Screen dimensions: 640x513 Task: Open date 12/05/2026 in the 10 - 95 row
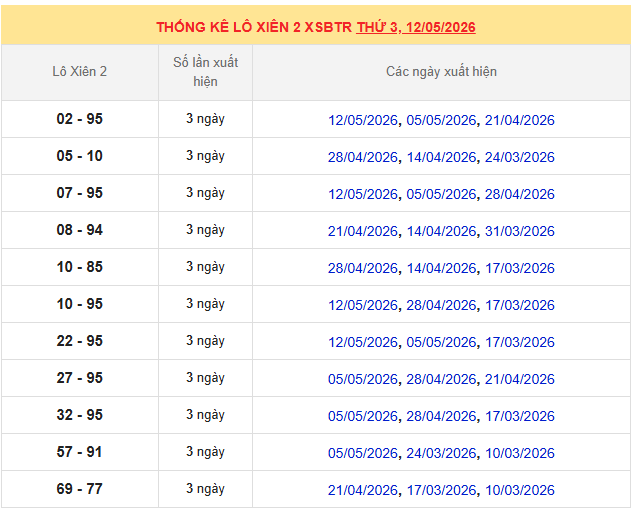point(363,305)
